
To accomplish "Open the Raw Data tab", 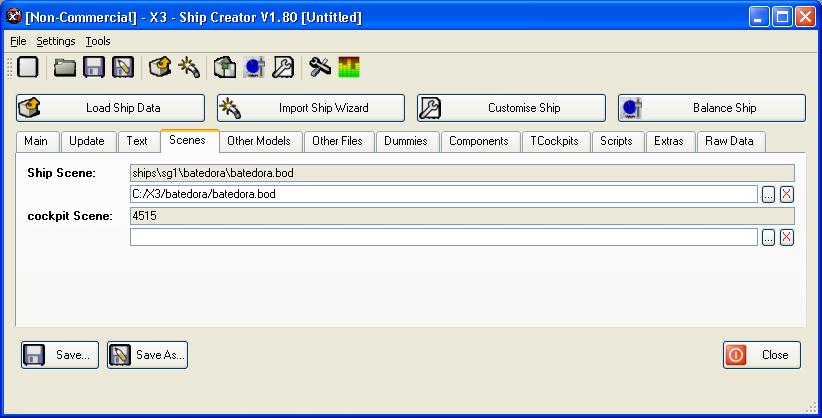I will point(729,141).
